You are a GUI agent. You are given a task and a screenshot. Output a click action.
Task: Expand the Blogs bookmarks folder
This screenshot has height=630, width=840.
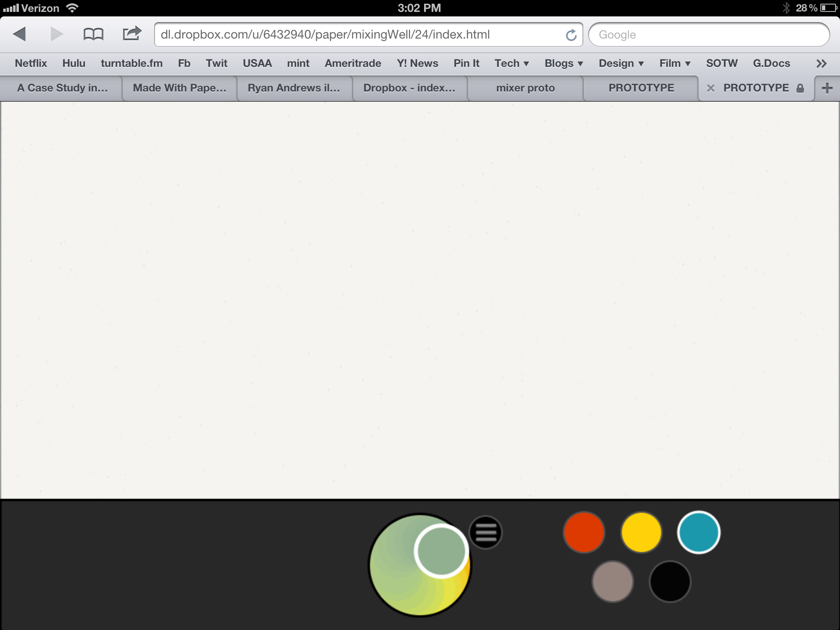point(563,63)
